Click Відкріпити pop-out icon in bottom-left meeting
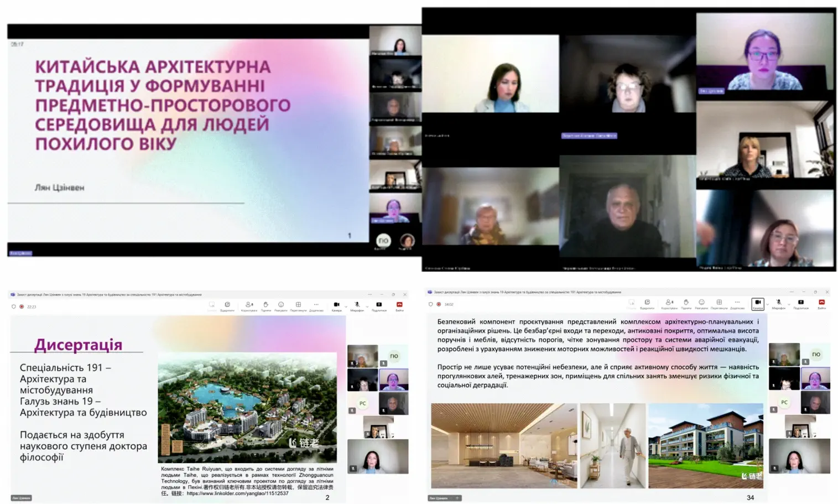Image resolution: width=838 pixels, height=504 pixels. point(227,305)
